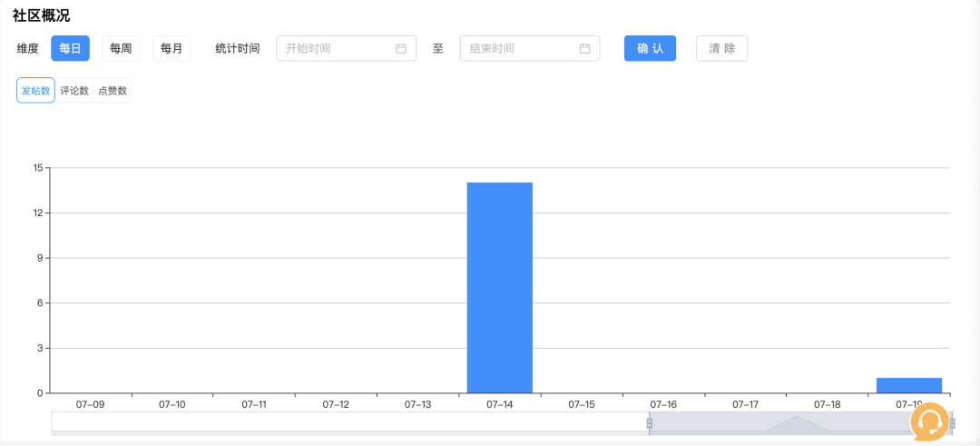980x446 pixels.
Task: Open the 开始时间 date field
Action: pyautogui.click(x=347, y=48)
